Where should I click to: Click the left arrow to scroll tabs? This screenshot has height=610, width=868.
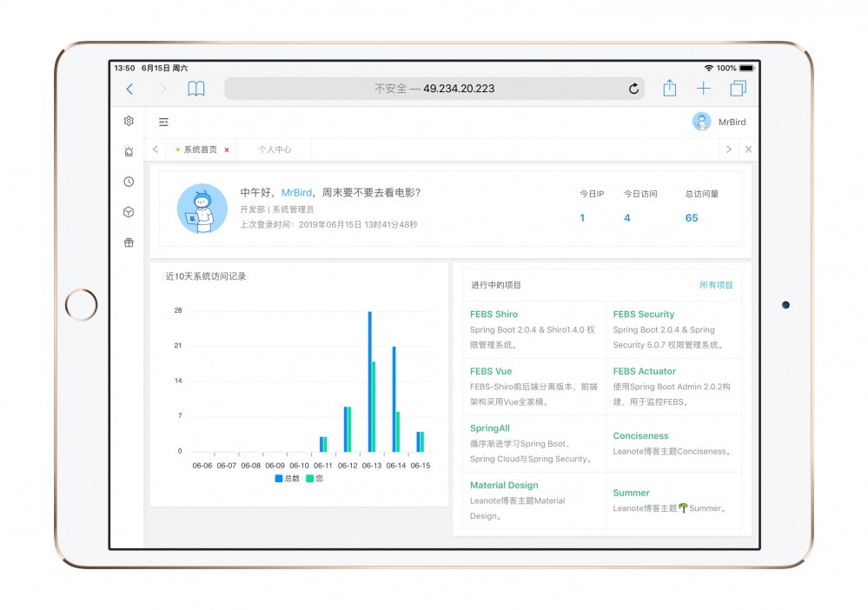pos(155,149)
